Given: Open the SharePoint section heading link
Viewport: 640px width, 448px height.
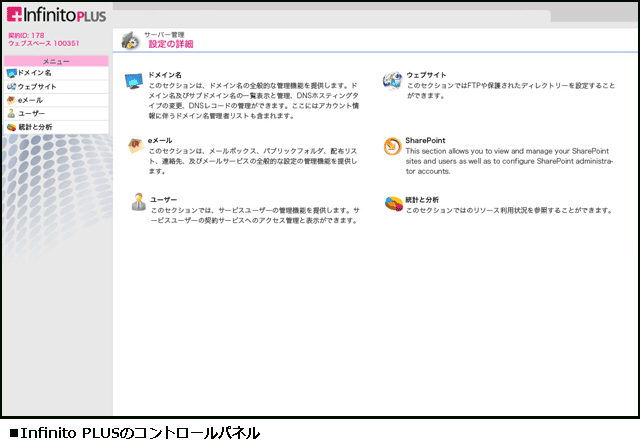Looking at the screenshot, I should coord(425,140).
